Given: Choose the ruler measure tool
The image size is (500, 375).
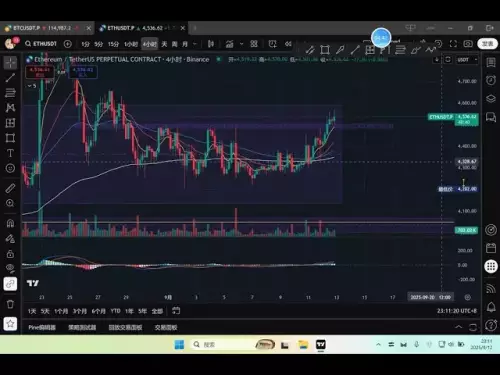Looking at the screenshot, I should 10,188.
